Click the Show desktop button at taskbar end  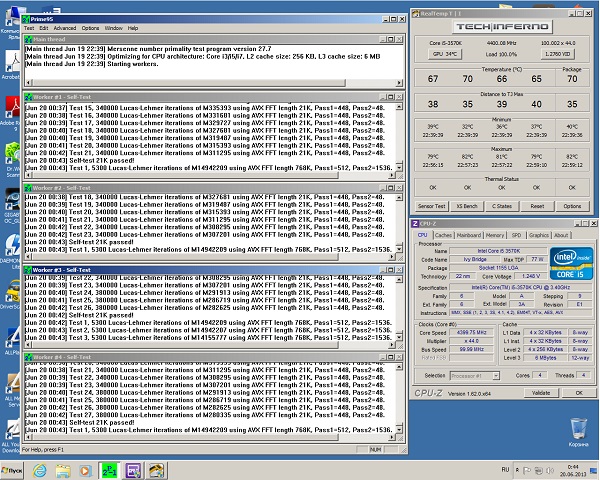(x=595, y=470)
